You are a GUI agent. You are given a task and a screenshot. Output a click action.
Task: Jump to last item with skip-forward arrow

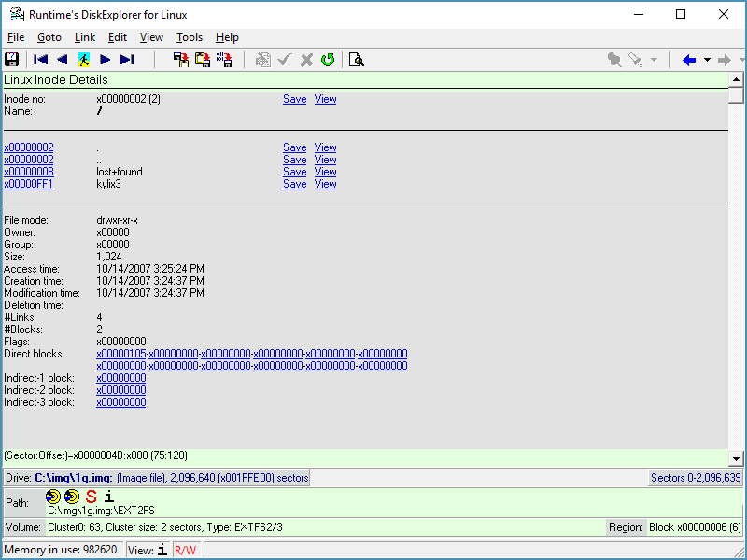click(x=127, y=60)
